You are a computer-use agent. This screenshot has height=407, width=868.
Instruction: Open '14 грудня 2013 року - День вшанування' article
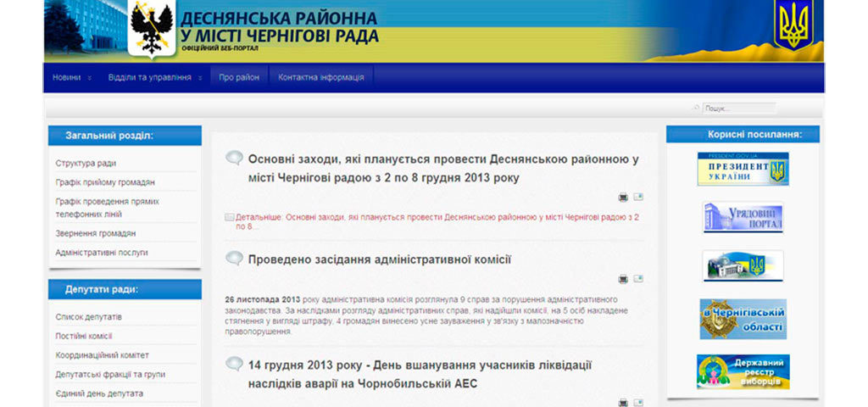420,374
